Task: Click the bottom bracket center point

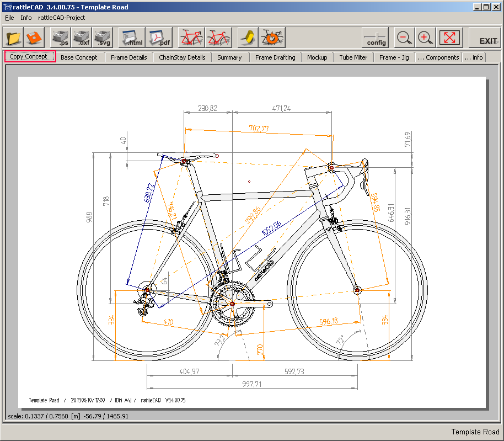Action: click(232, 304)
